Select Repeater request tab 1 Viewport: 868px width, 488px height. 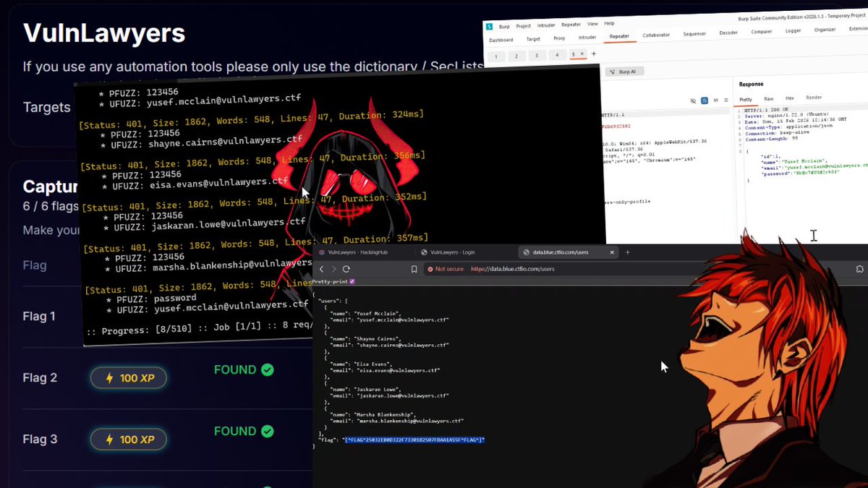pyautogui.click(x=496, y=56)
